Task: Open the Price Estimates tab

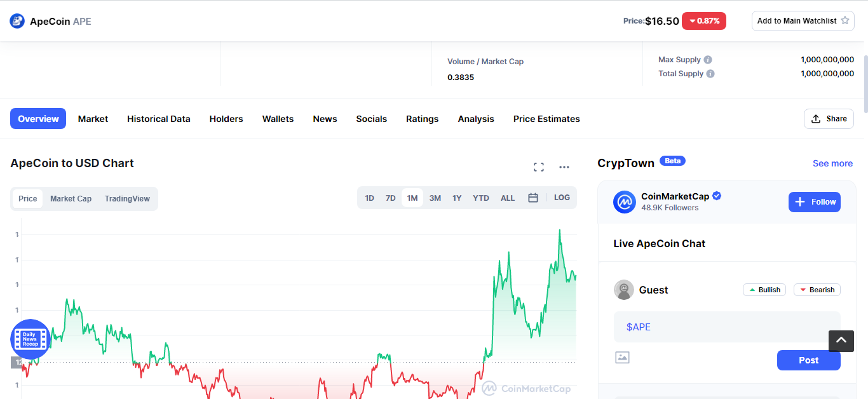Action: [546, 119]
